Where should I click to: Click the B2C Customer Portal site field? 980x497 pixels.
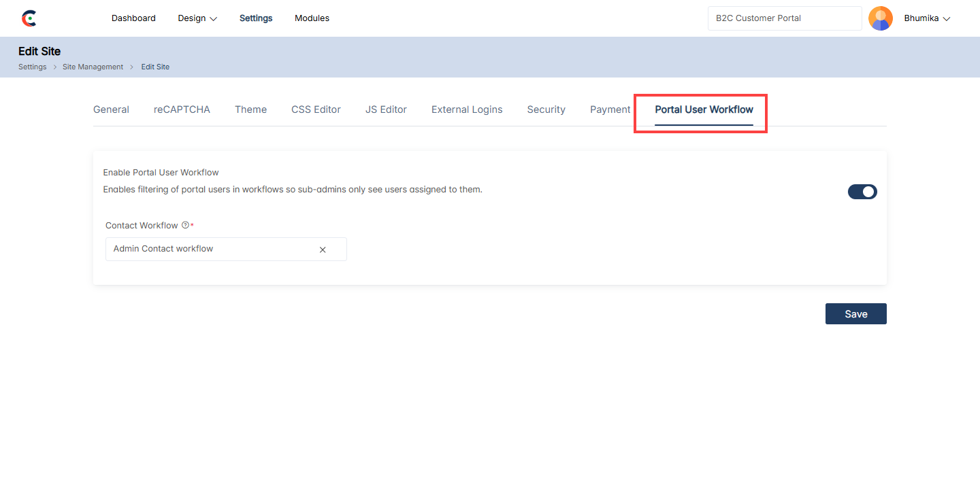[x=784, y=18]
